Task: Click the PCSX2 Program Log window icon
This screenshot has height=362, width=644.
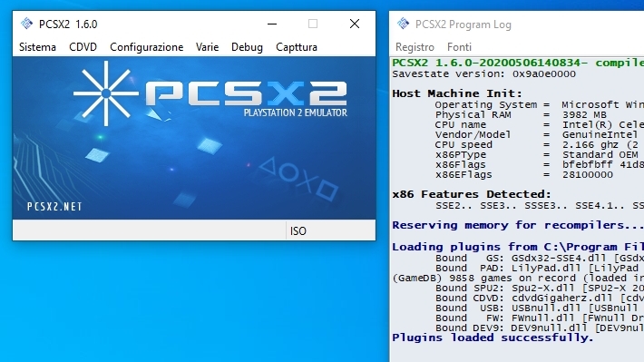Action: coord(404,24)
